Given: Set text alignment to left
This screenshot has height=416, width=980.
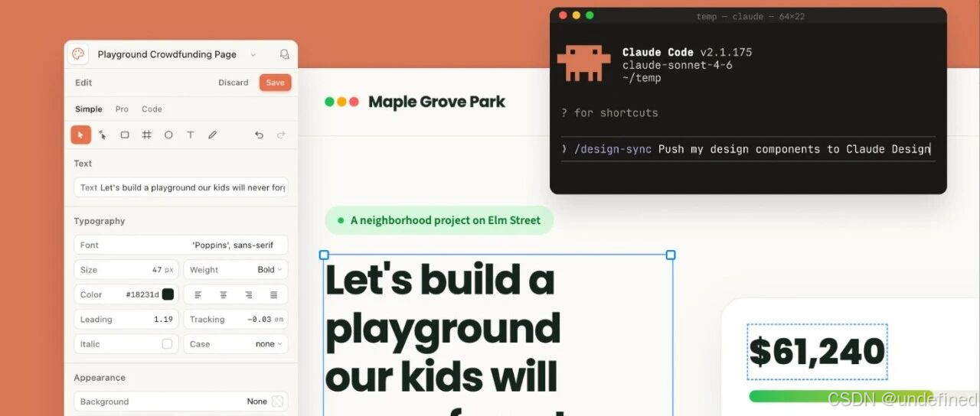Looking at the screenshot, I should click(198, 294).
